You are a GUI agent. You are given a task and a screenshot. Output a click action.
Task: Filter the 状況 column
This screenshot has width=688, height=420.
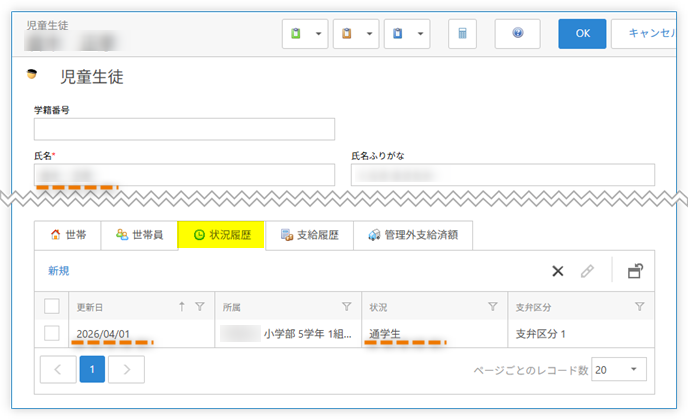(x=493, y=306)
